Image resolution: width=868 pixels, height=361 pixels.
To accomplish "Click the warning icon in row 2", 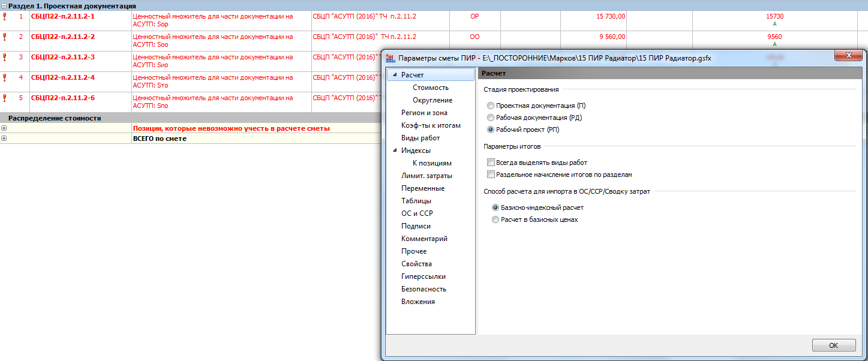I will [x=5, y=37].
